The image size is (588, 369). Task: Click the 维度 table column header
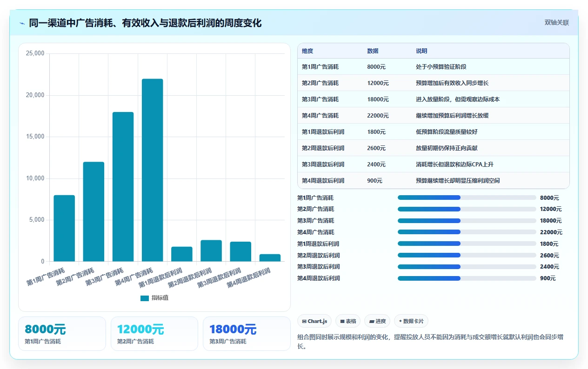pos(307,51)
